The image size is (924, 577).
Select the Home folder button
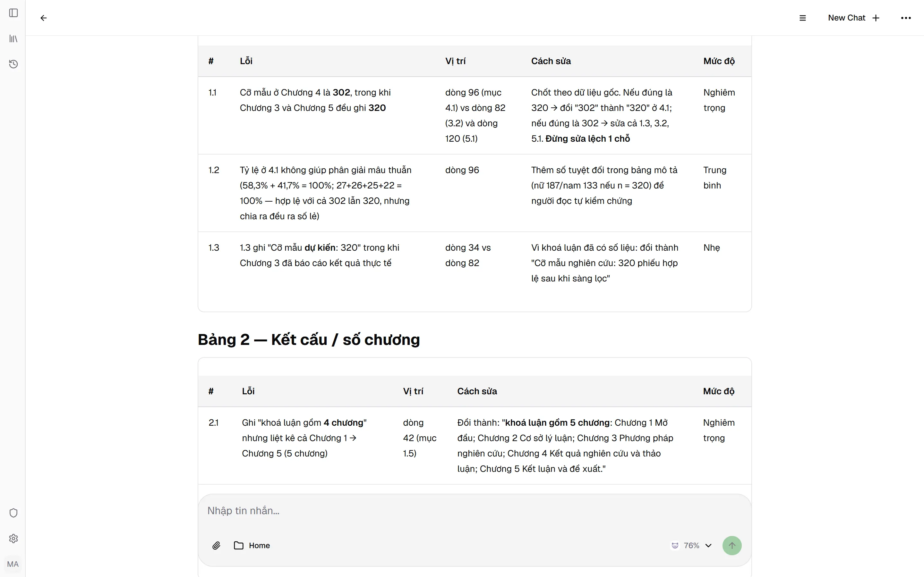pyautogui.click(x=252, y=546)
